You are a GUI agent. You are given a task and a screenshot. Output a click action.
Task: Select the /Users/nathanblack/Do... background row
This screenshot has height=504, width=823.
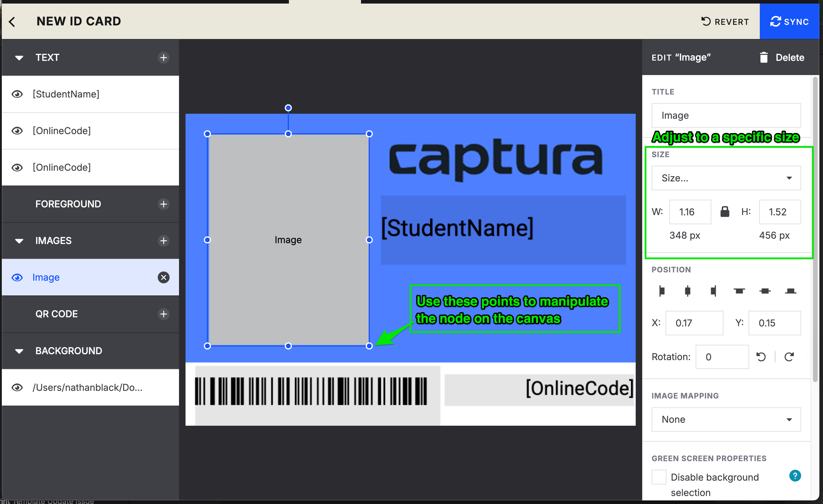(90, 387)
